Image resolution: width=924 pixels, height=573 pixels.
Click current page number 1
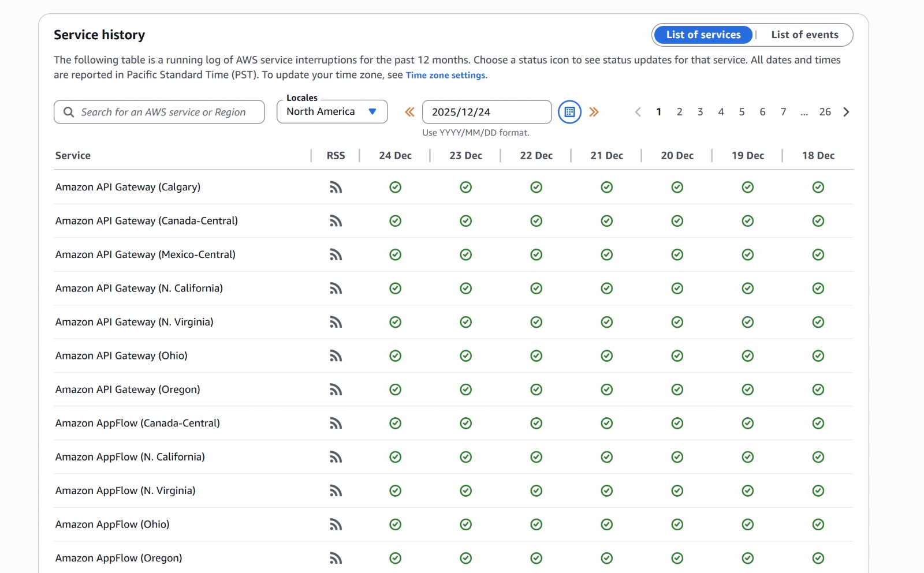[x=658, y=112]
